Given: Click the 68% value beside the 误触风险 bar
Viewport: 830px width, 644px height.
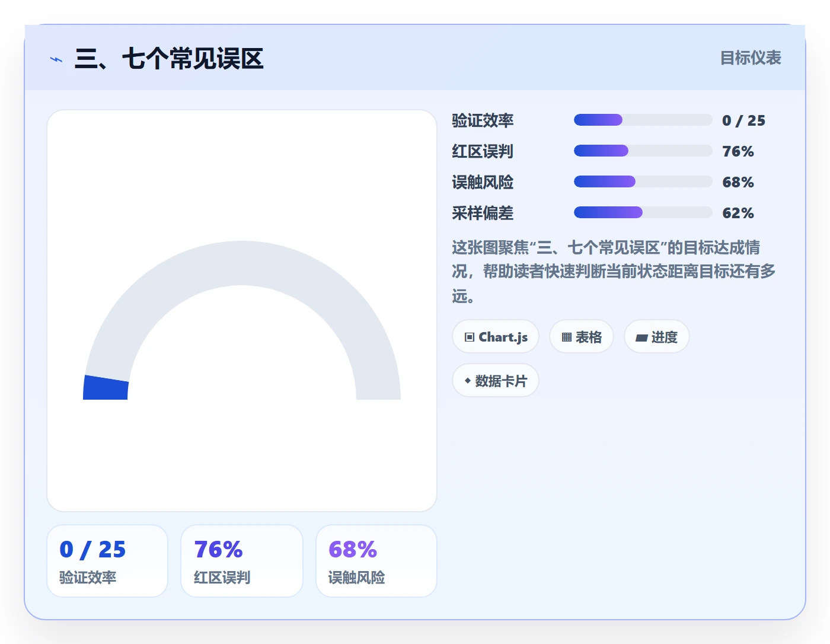Looking at the screenshot, I should pyautogui.click(x=738, y=182).
